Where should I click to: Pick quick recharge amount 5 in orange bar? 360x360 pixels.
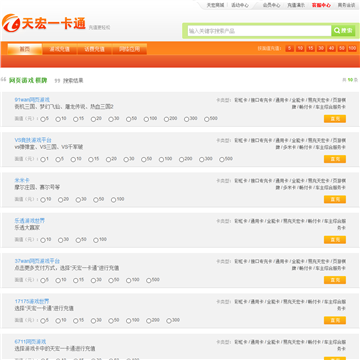tap(290, 48)
